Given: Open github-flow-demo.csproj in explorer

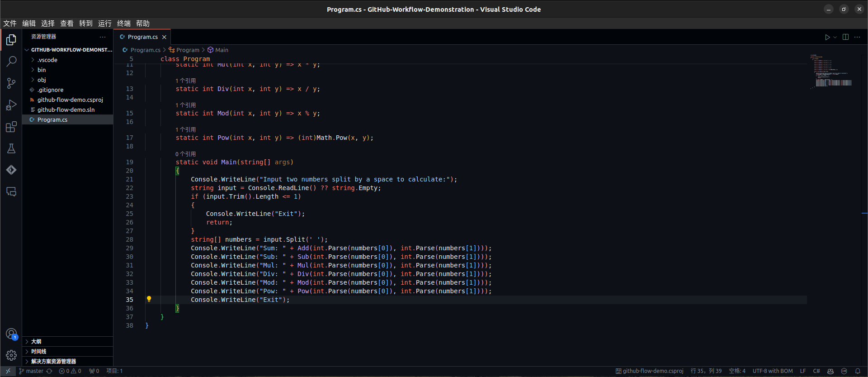Looking at the screenshot, I should point(70,100).
